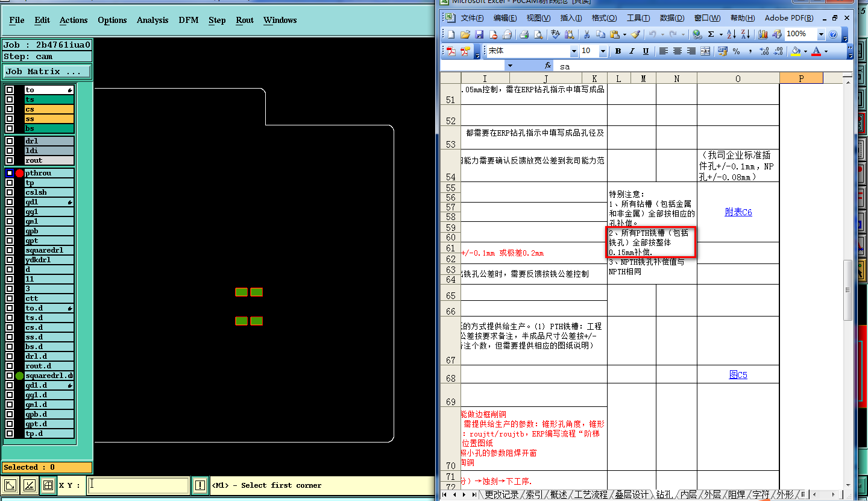This screenshot has width=868, height=501.
Task: Toggle the checkbox for the squaredrl.d layer
Action: [10, 376]
